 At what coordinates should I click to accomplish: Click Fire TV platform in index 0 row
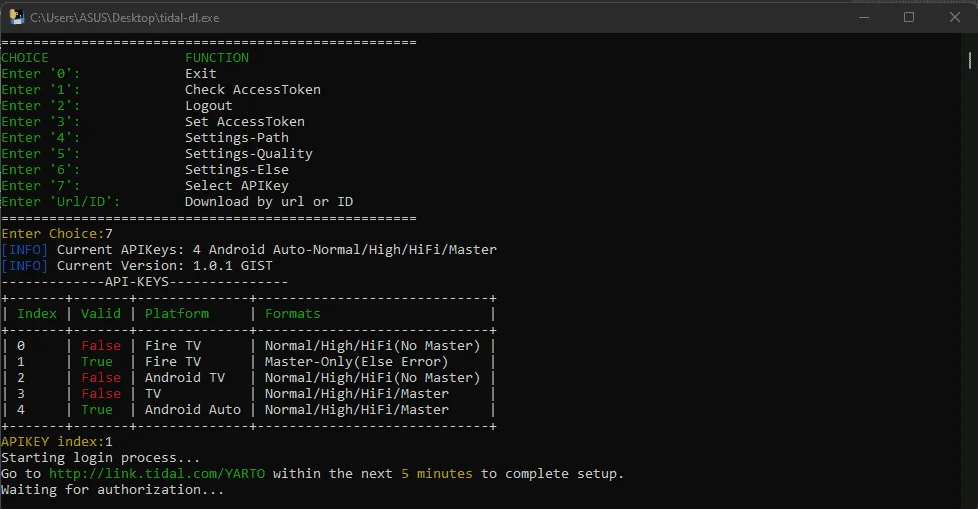click(173, 346)
